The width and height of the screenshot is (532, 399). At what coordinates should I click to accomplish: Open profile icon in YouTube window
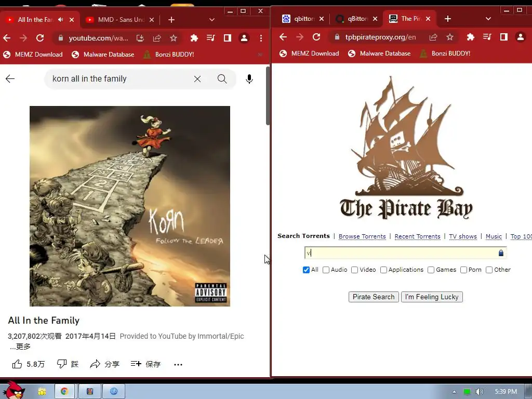(244, 38)
